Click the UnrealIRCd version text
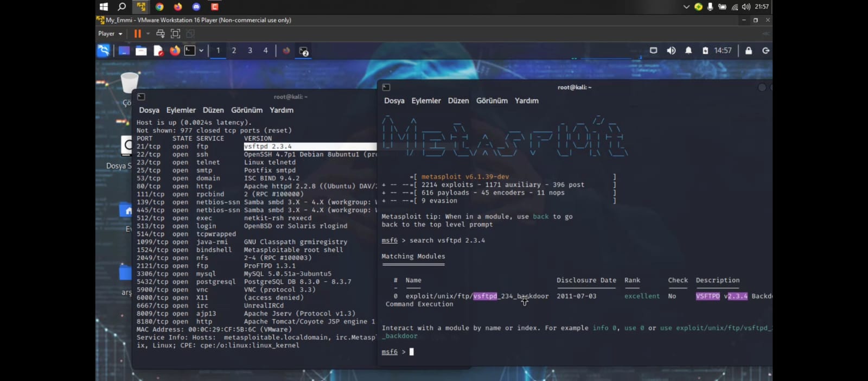The height and width of the screenshot is (381, 868). tap(264, 306)
